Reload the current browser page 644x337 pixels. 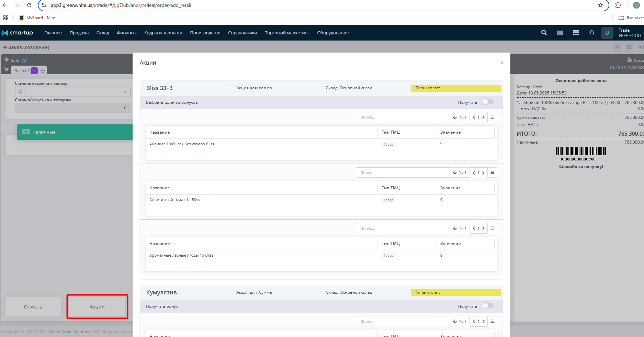29,5
